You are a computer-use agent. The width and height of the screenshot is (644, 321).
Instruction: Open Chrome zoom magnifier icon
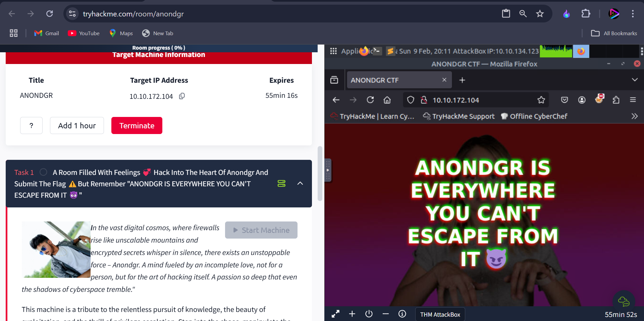click(523, 14)
